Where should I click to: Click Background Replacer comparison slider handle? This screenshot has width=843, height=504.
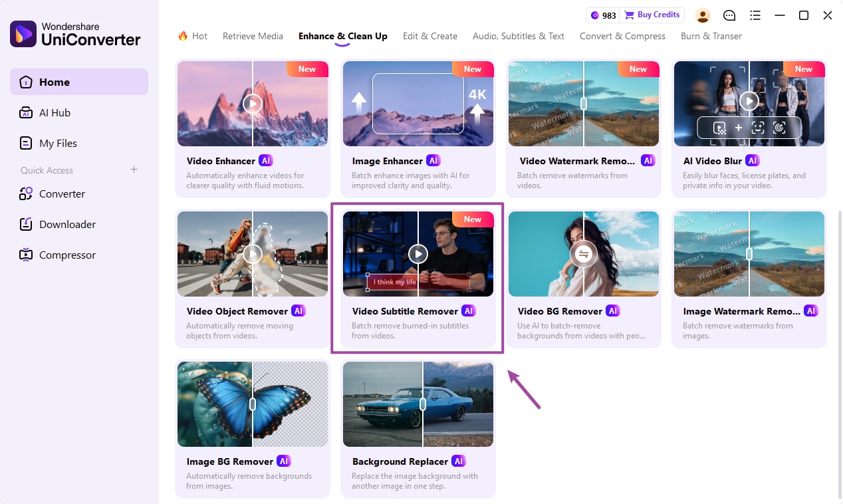[x=423, y=404]
